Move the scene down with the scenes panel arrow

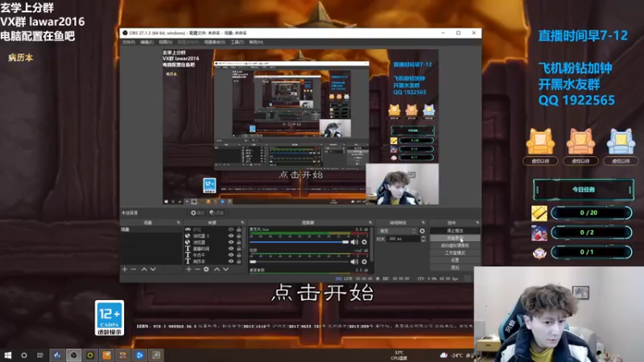[x=153, y=269]
